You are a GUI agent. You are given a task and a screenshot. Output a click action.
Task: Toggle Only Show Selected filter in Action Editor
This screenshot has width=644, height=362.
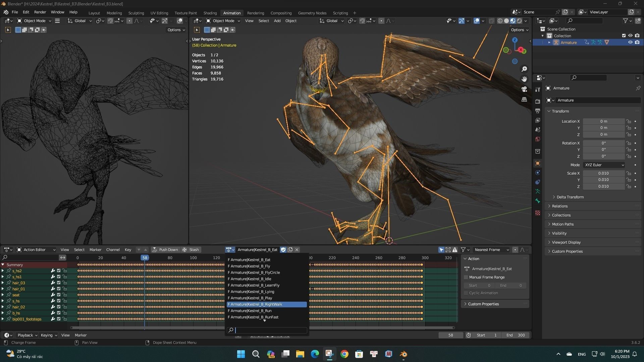[441, 250]
